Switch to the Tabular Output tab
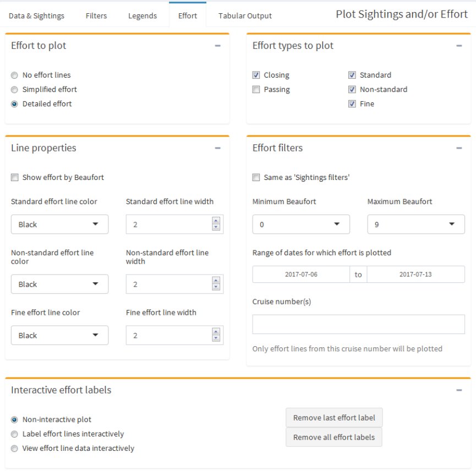 [x=245, y=16]
